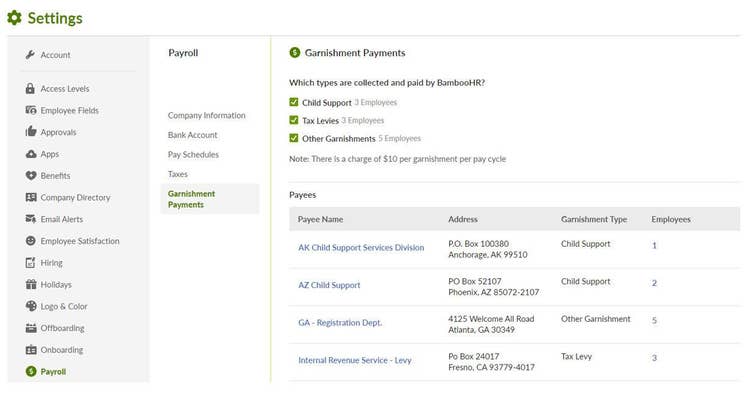
Task: Click employee count 2 for AZ Child Support
Action: click(654, 283)
